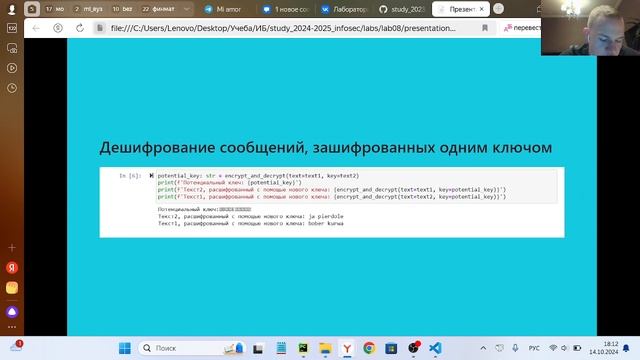Open Yandex Browser taskbar icon
Image resolution: width=640 pixels, height=360 pixels.
[347, 348]
